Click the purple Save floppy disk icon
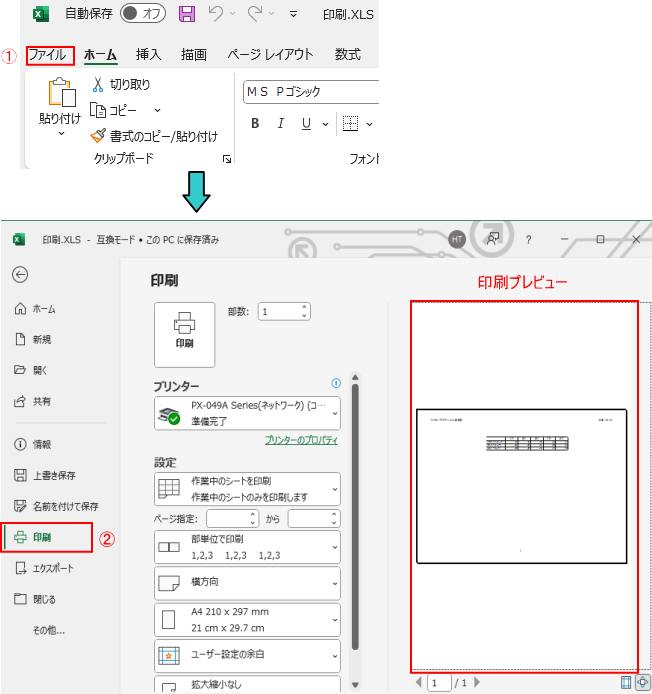 187,14
